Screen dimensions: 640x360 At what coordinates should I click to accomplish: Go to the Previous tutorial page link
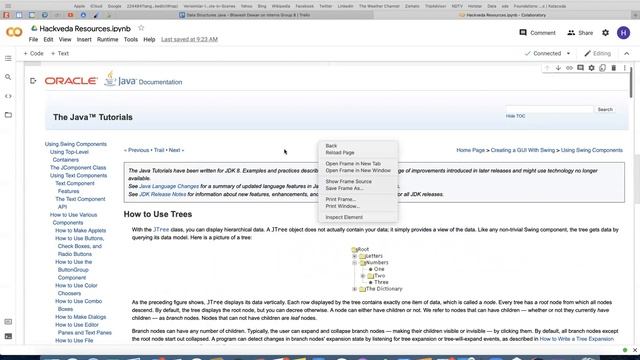137,150
